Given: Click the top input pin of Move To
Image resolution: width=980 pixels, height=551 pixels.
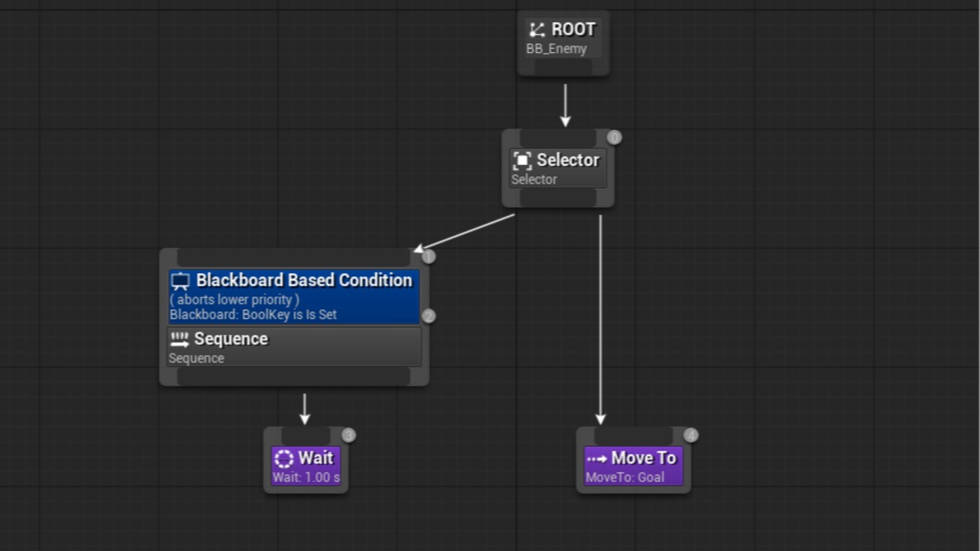Looking at the screenshot, I should [632, 436].
